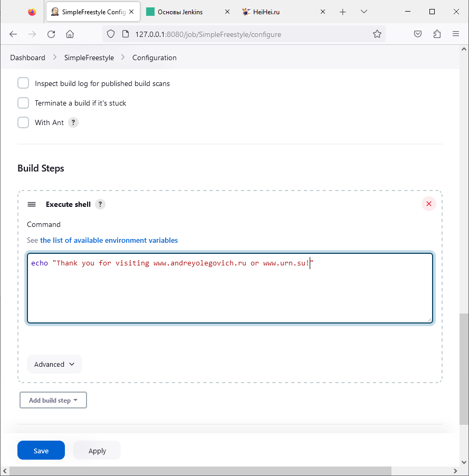469x476 pixels.
Task: Open a new tab with the plus icon
Action: (342, 12)
